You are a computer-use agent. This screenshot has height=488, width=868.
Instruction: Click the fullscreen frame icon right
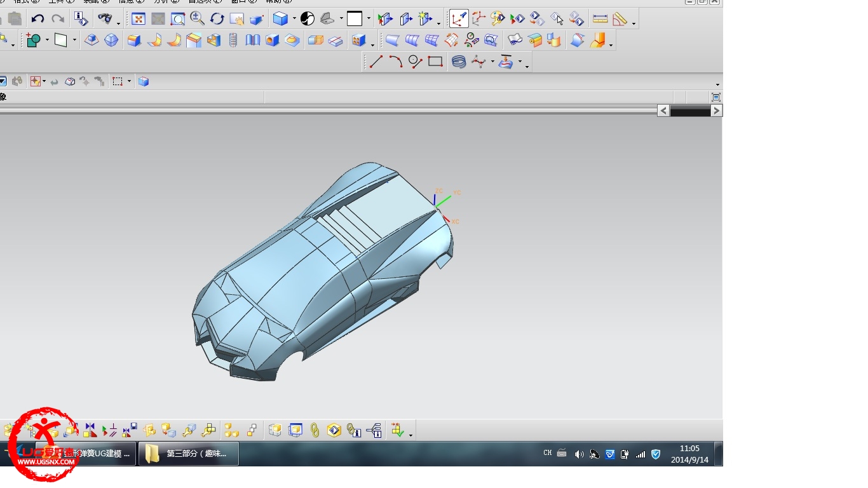coord(716,97)
